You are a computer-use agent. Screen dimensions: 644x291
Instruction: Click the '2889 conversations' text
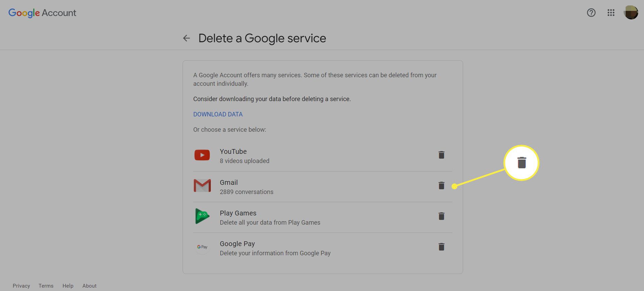tap(247, 192)
